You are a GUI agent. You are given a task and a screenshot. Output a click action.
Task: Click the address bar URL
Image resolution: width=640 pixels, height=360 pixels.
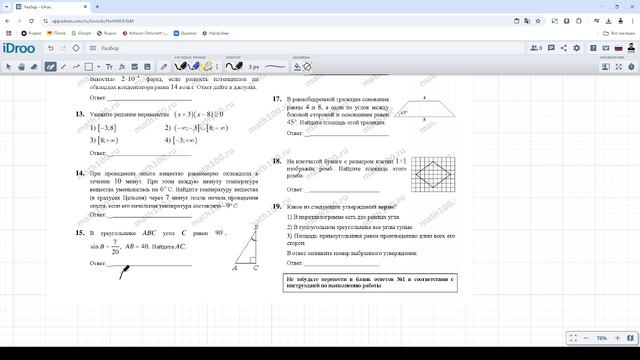point(93,21)
